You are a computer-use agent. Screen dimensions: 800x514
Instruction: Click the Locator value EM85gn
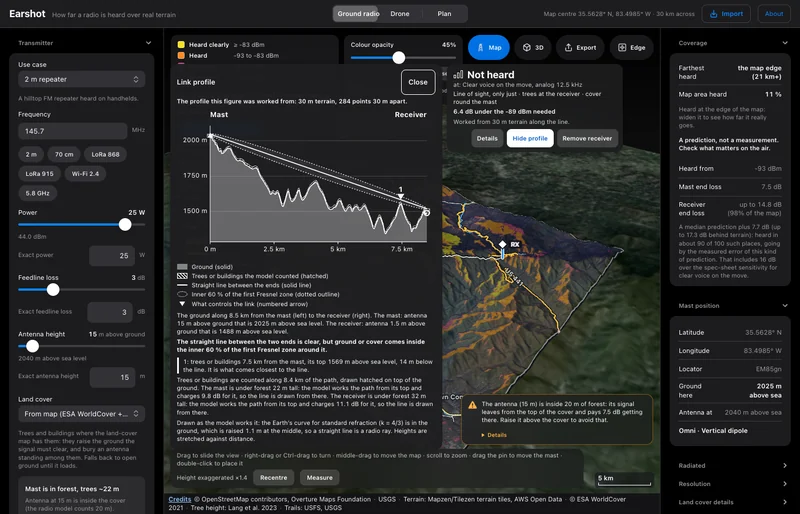click(x=768, y=369)
